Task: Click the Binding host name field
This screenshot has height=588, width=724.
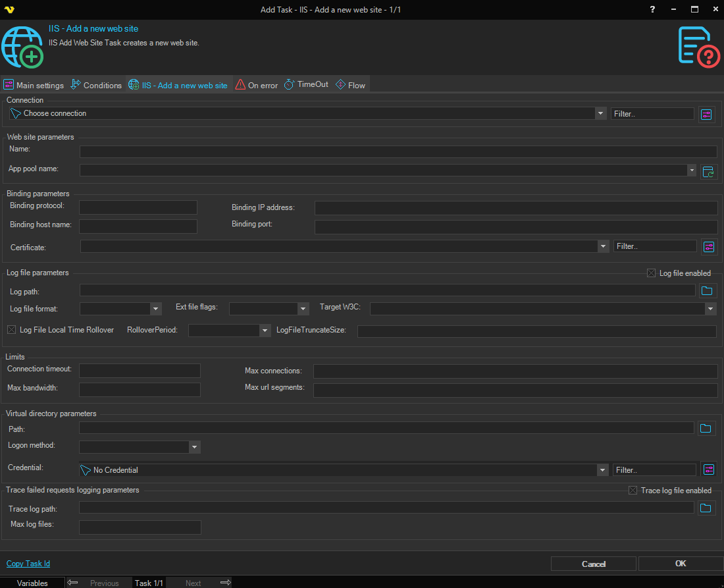Action: click(x=138, y=227)
